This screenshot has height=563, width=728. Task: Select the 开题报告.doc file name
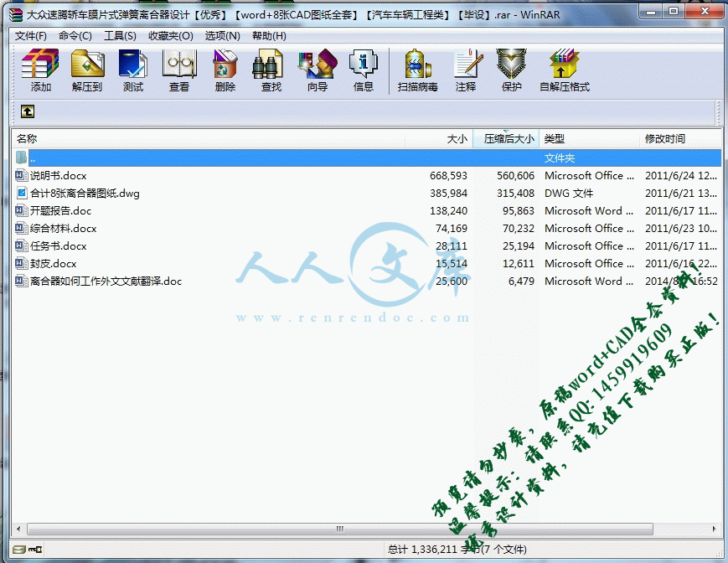coord(61,211)
